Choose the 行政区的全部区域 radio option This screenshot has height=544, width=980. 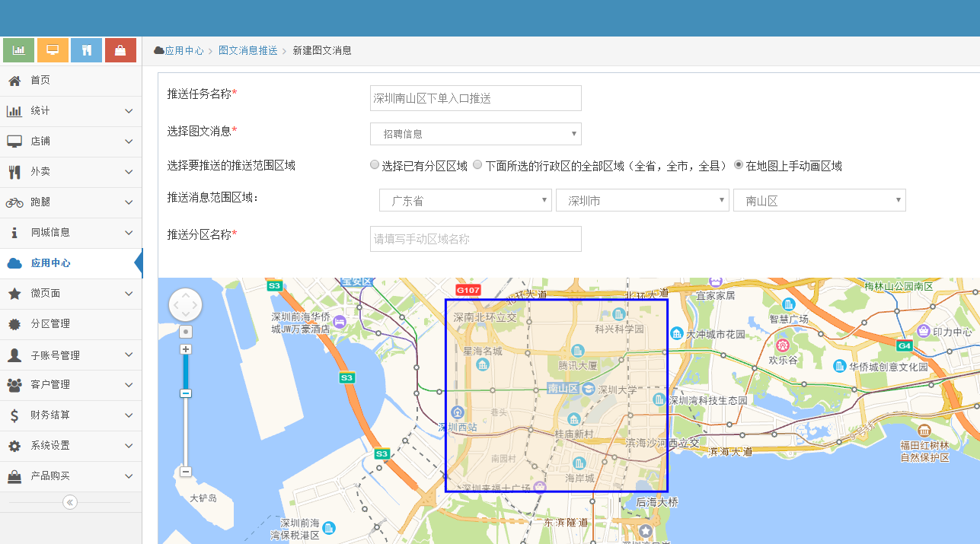click(477, 164)
